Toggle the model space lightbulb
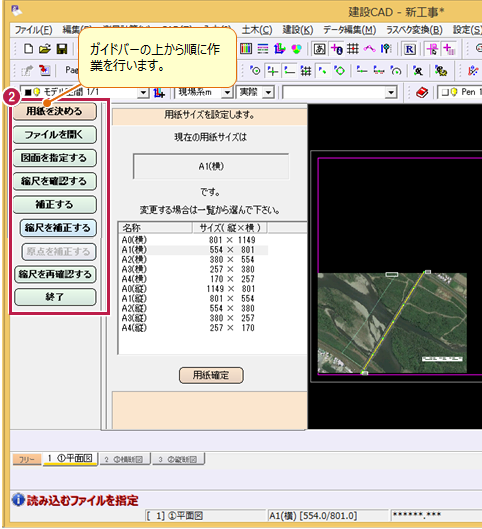482x529 pixels. [36, 92]
